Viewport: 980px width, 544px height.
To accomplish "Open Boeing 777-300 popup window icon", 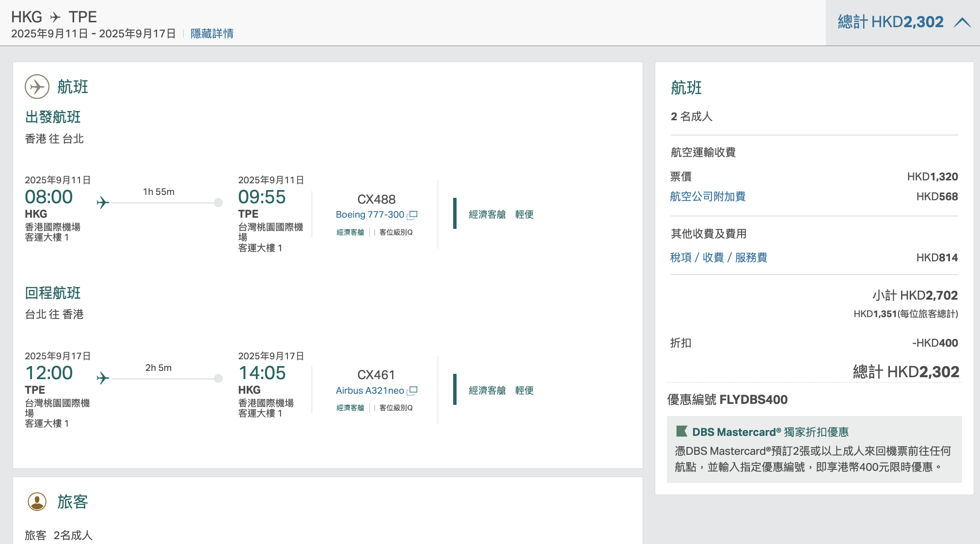I will tap(412, 214).
